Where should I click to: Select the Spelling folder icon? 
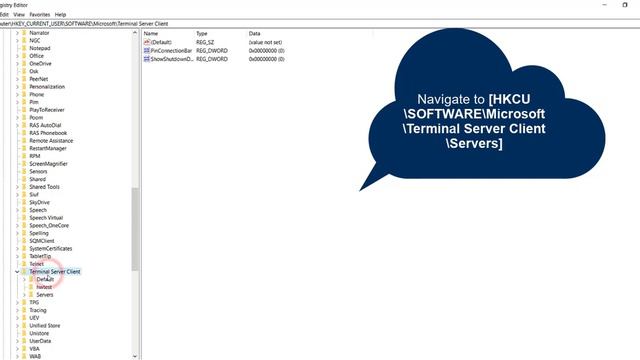(x=24, y=233)
